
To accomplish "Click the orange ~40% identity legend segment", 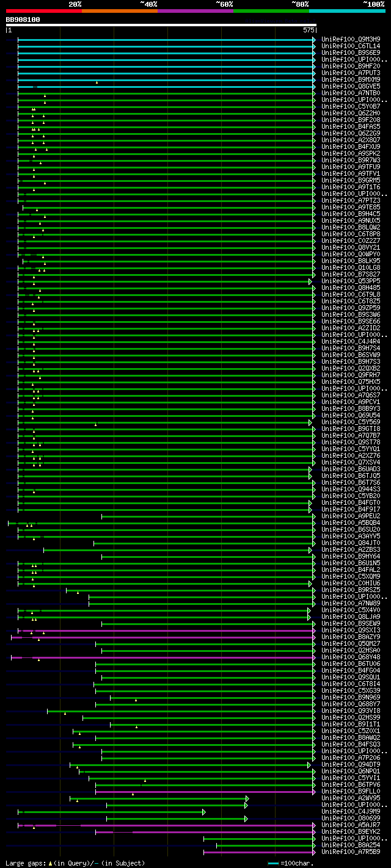I will pos(120,11).
